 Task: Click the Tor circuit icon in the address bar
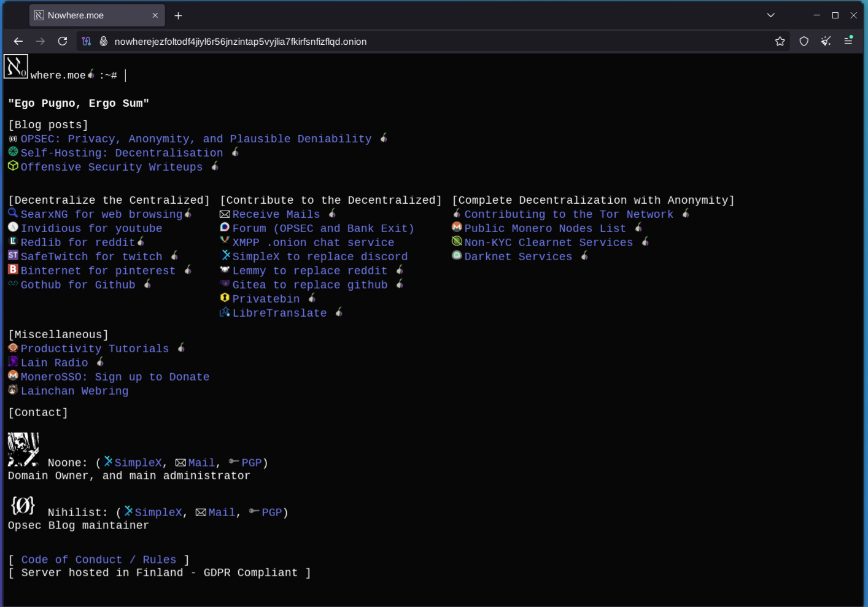pos(87,41)
